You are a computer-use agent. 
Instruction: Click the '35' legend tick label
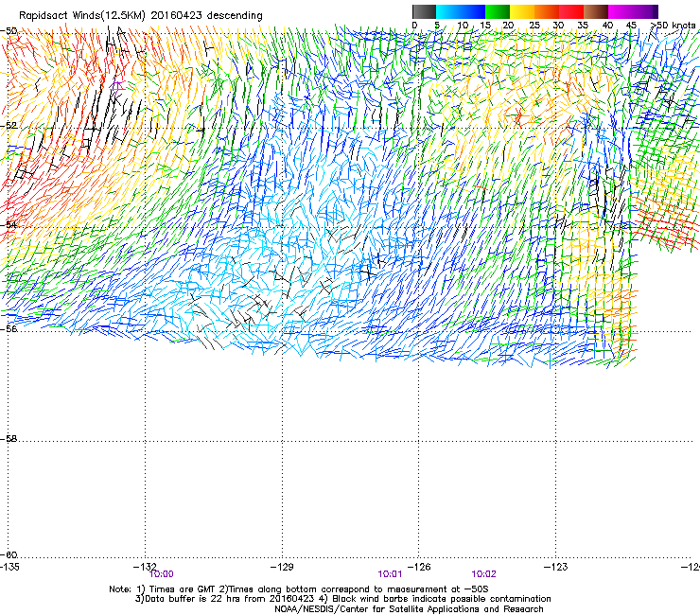pyautogui.click(x=583, y=25)
